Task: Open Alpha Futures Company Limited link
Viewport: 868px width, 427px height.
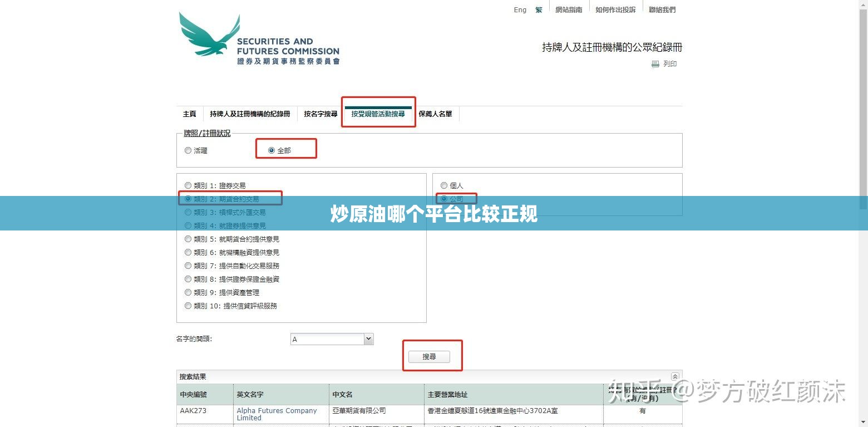Action: click(x=277, y=414)
